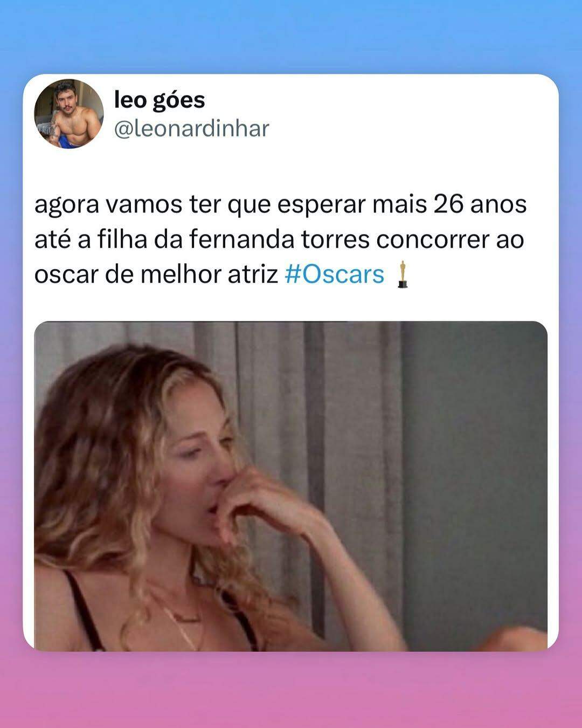Click the phrase "melhor atriz" in tweet
The image size is (582, 728).
click(x=209, y=274)
